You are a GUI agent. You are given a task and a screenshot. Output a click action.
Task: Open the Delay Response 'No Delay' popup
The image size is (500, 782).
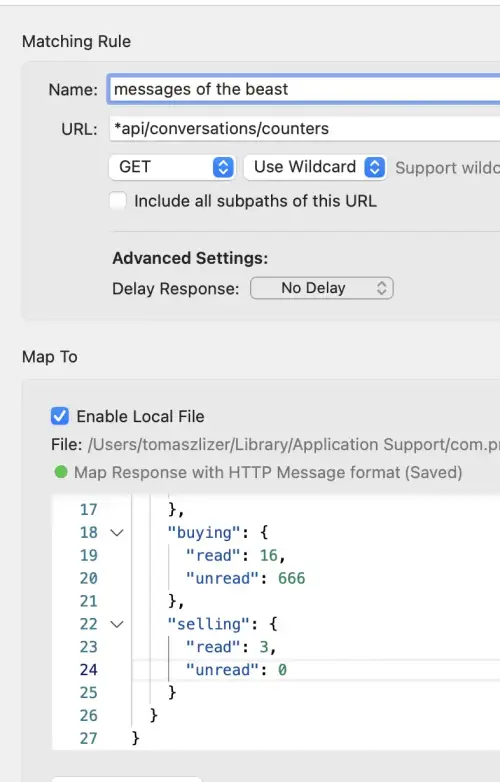point(322,288)
